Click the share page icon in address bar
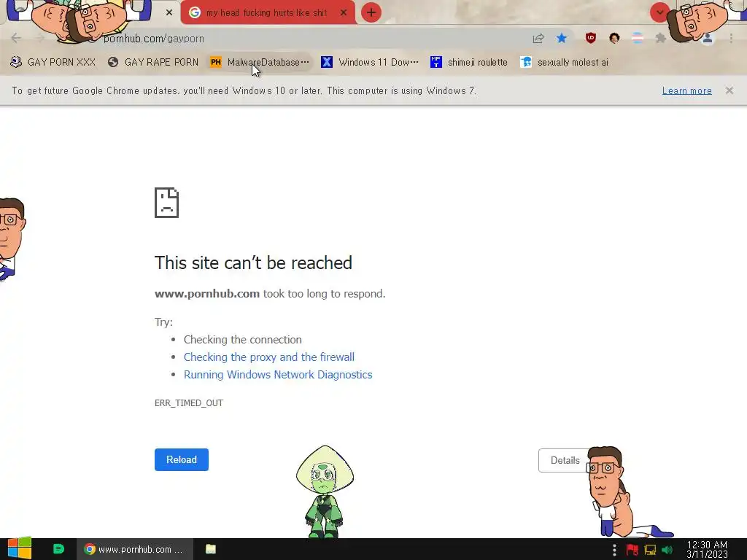The image size is (747, 560). [538, 38]
